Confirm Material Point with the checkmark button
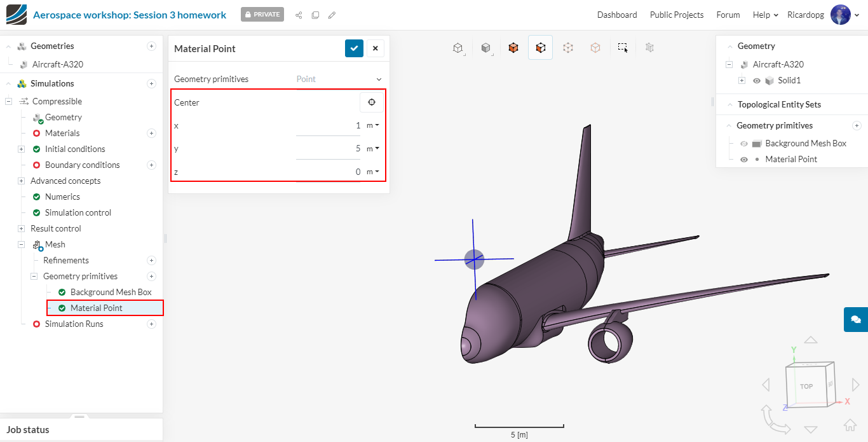Screen dimensions: 868x442 tap(354, 48)
